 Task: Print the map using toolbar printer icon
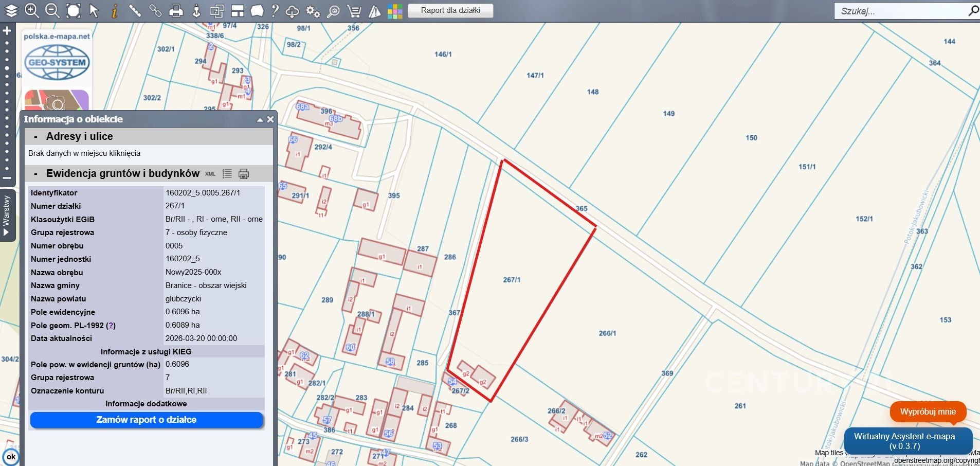pyautogui.click(x=176, y=11)
